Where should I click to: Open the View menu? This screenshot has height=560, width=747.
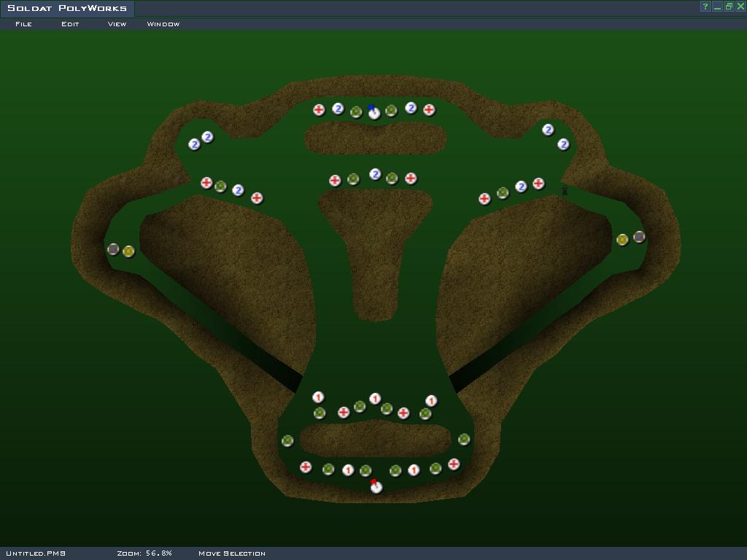tap(117, 24)
